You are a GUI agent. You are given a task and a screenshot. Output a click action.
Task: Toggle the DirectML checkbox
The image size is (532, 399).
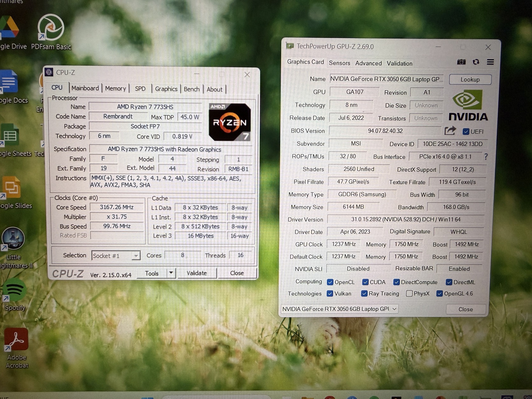click(449, 282)
